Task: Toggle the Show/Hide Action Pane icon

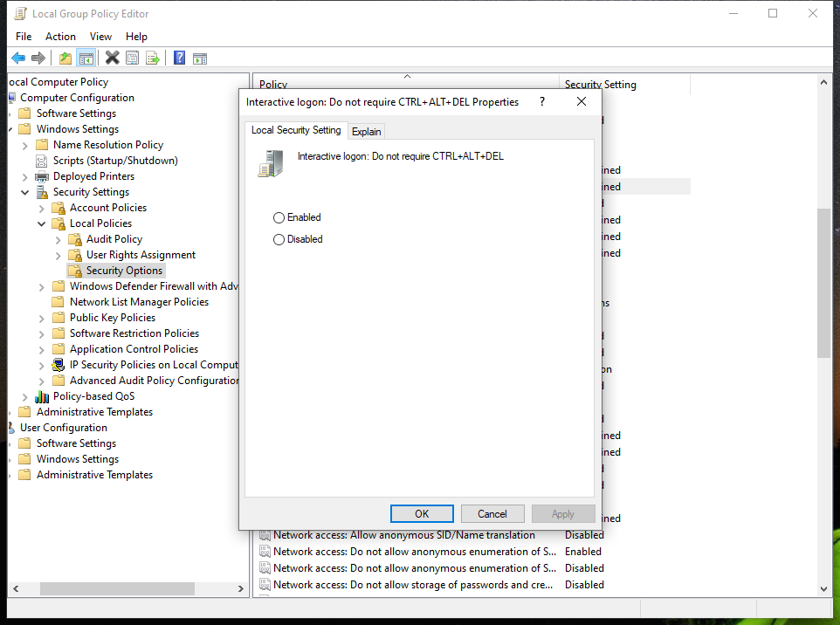Action: coord(200,58)
